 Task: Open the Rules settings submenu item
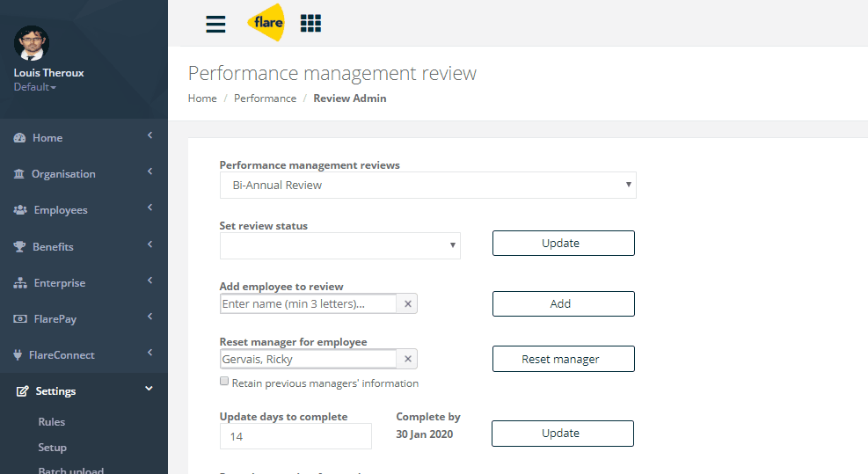[52, 422]
